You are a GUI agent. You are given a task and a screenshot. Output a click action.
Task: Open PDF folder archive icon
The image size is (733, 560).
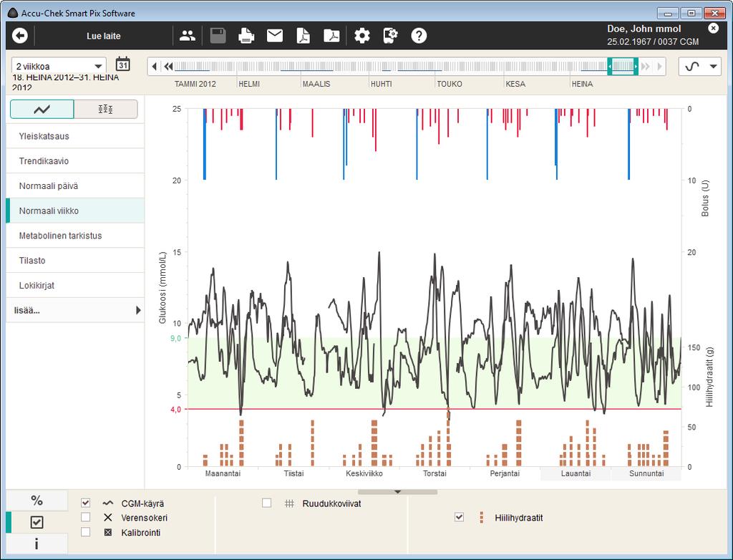pos(331,36)
